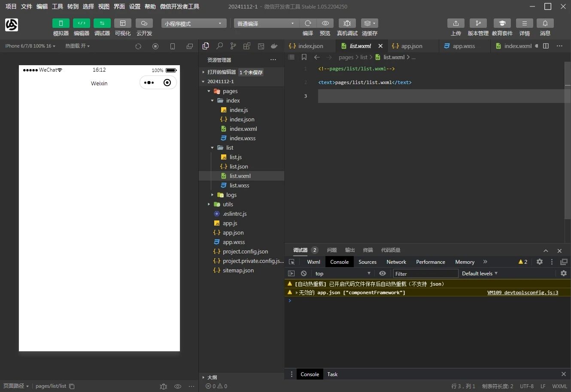Open the VM109 devtoolsconfig.js:3 link
The width and height of the screenshot is (571, 392).
point(523,292)
